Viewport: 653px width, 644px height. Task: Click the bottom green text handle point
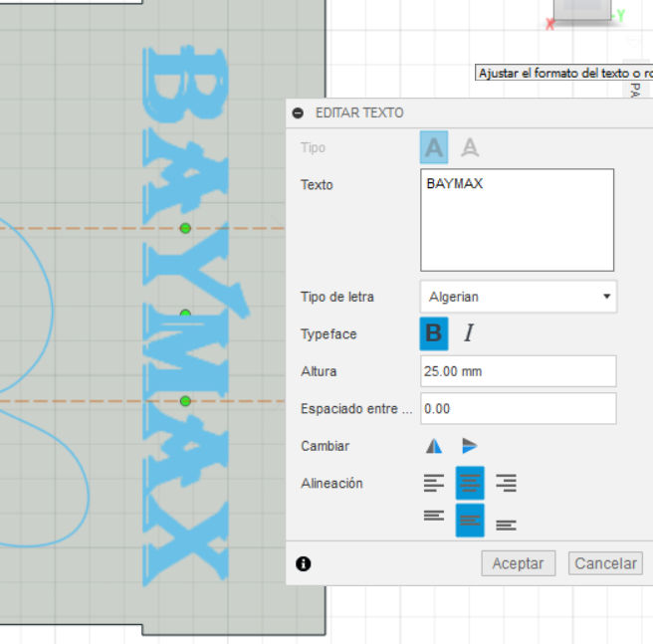tap(185, 401)
